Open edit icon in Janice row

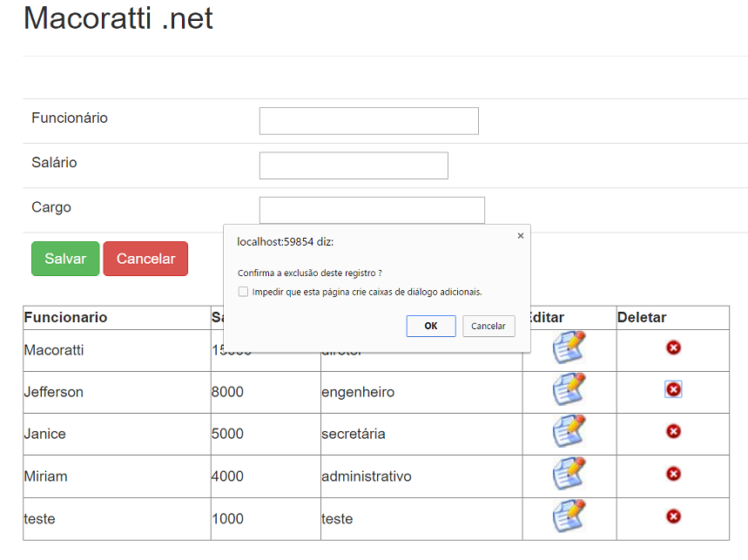point(569,431)
